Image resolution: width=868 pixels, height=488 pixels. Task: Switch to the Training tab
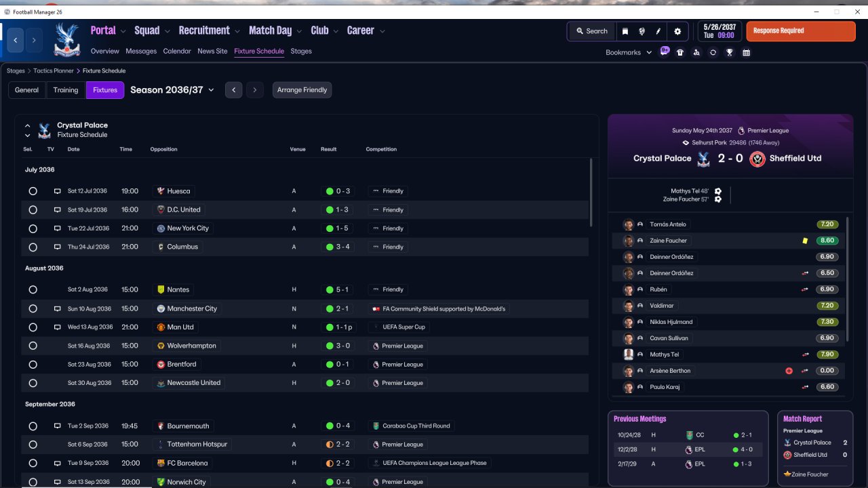point(66,90)
